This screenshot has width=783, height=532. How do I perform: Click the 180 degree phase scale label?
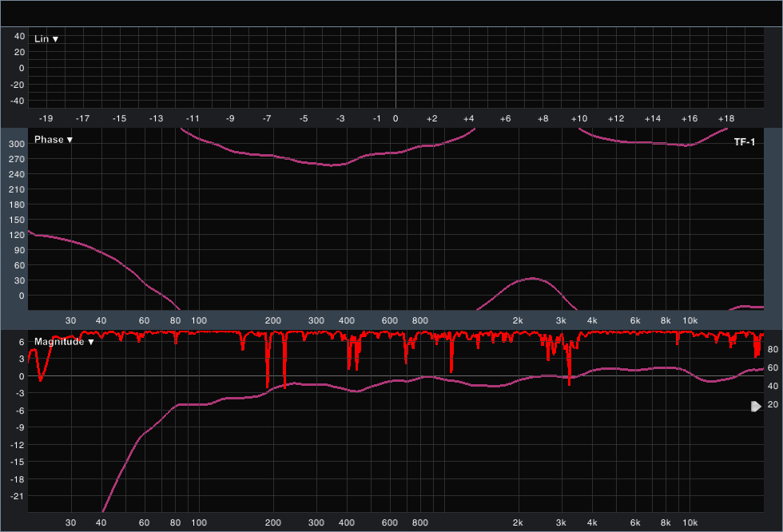[x=17, y=204]
